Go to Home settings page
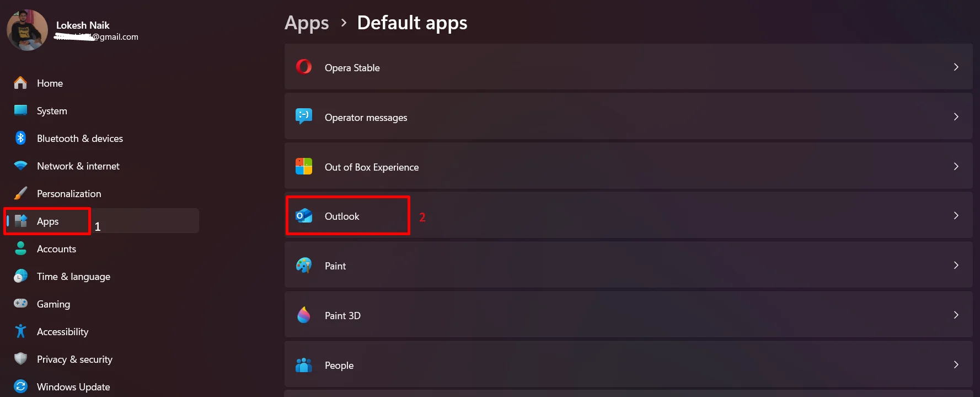Screen dimensions: 980x397 [50, 83]
